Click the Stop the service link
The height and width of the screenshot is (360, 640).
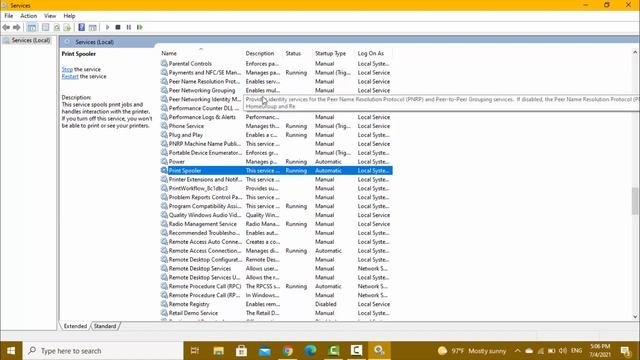pyautogui.click(x=67, y=69)
